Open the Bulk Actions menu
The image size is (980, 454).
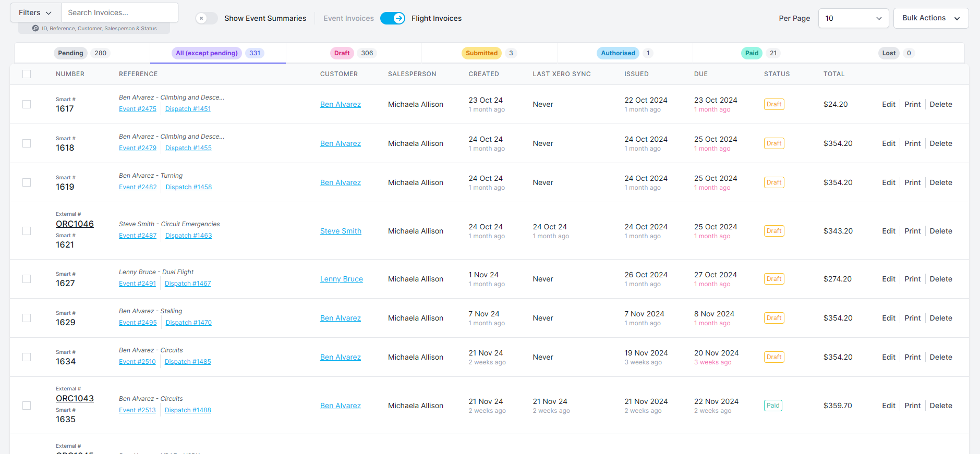tap(930, 18)
